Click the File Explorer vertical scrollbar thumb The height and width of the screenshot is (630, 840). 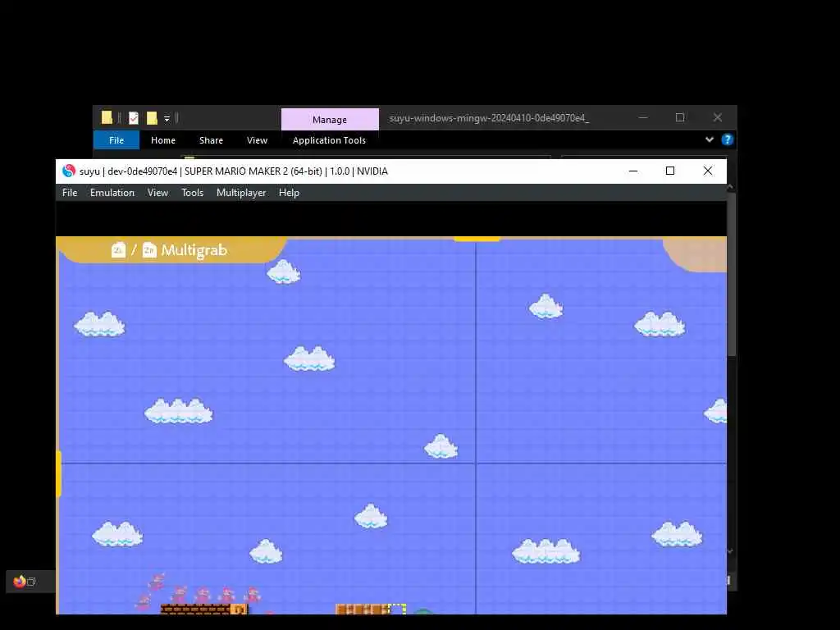731,273
